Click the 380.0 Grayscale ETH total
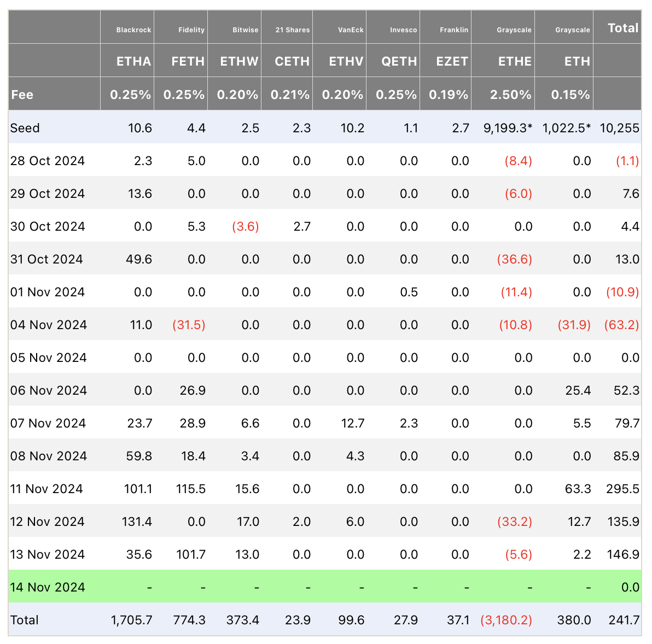 574,620
